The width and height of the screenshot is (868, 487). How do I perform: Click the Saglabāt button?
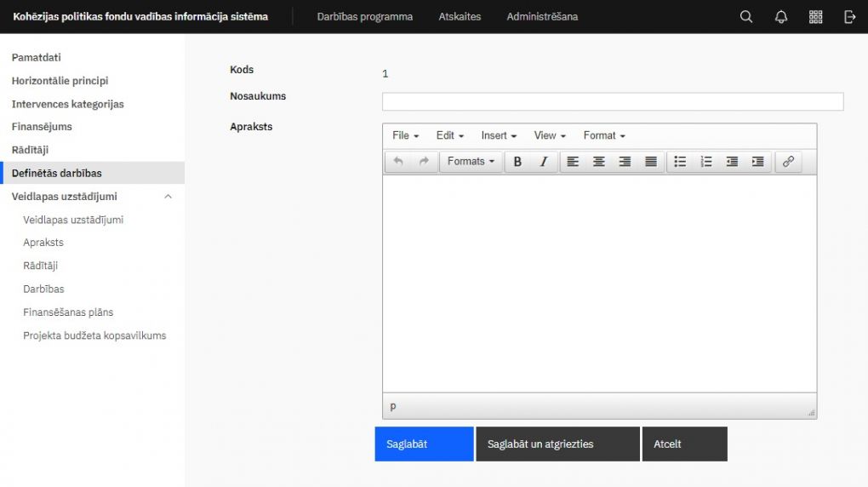coord(424,444)
